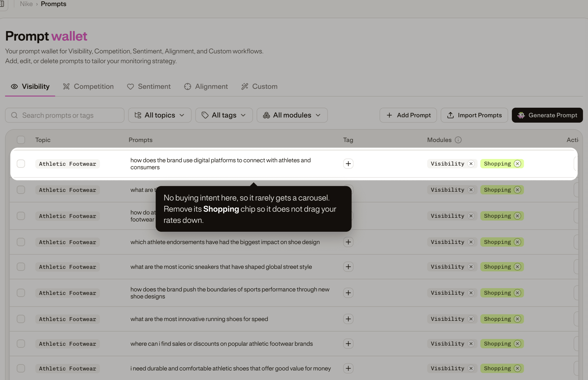Click the Modules info icon
Image resolution: width=588 pixels, height=380 pixels.
tap(458, 140)
